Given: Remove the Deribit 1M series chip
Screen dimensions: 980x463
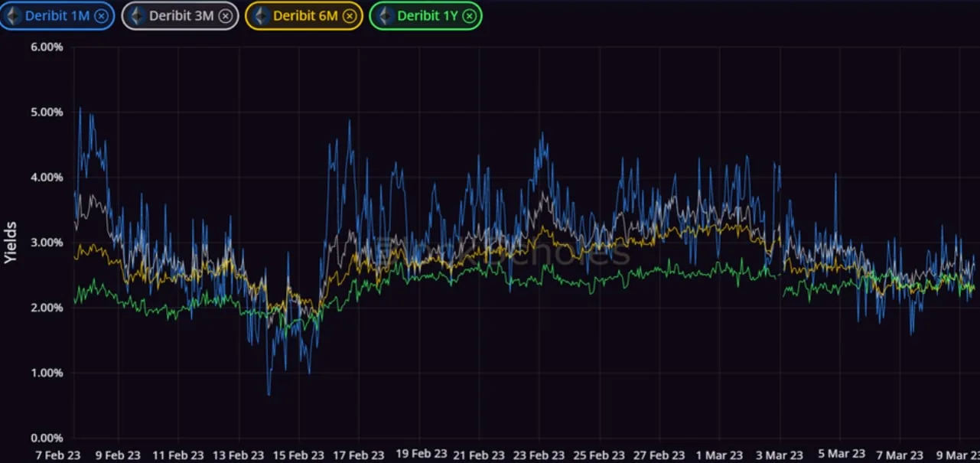Looking at the screenshot, I should tap(101, 15).
